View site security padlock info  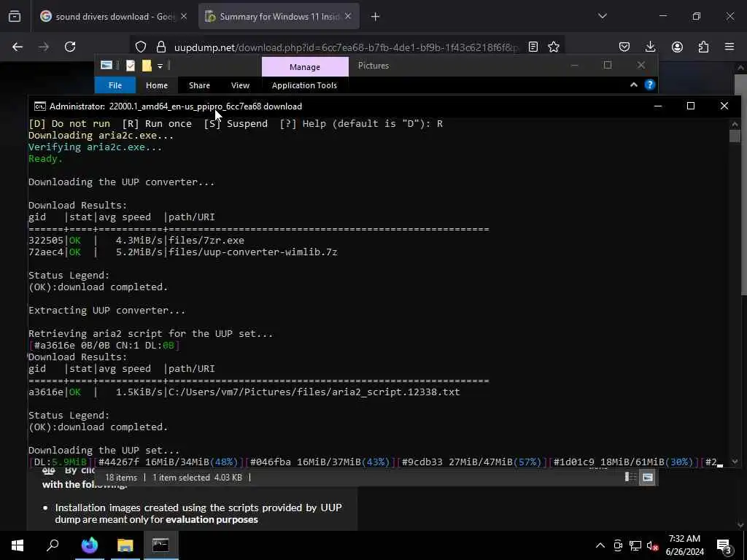coord(161,47)
